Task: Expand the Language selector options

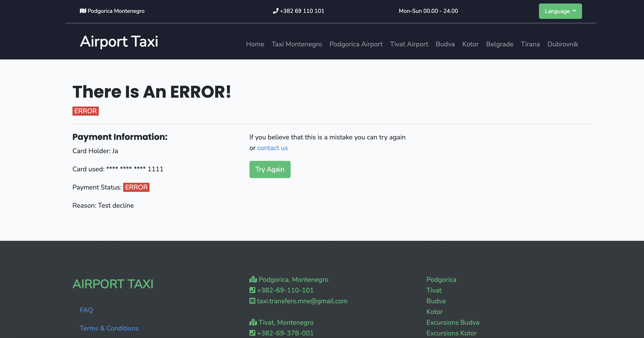Action: [x=560, y=11]
